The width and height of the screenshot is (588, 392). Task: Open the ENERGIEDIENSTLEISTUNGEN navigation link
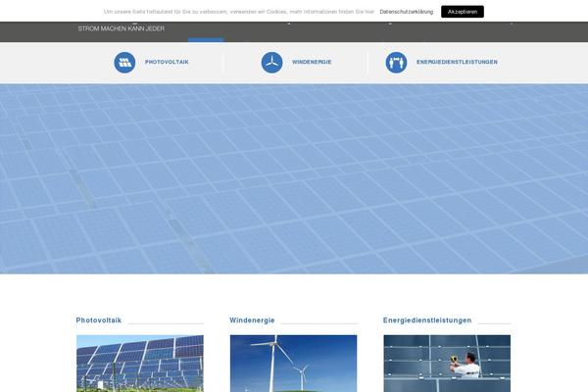457,62
